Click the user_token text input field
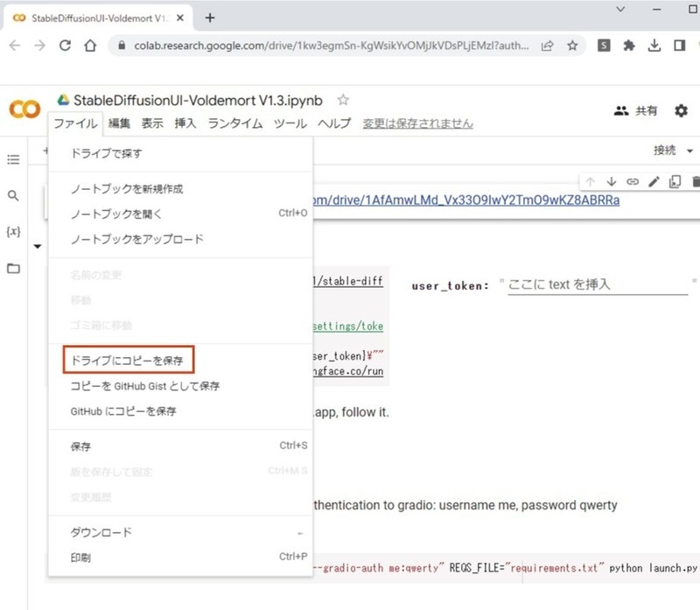 pos(598,284)
